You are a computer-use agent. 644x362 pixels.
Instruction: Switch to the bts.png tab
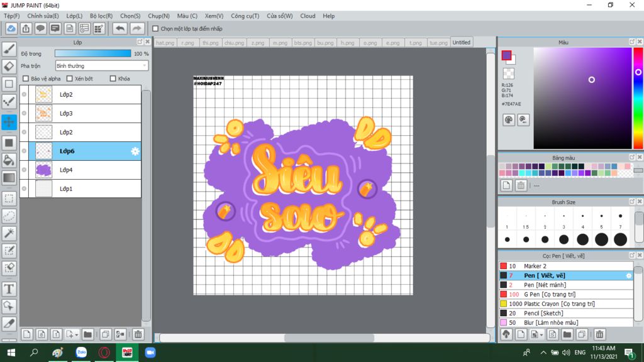point(303,43)
